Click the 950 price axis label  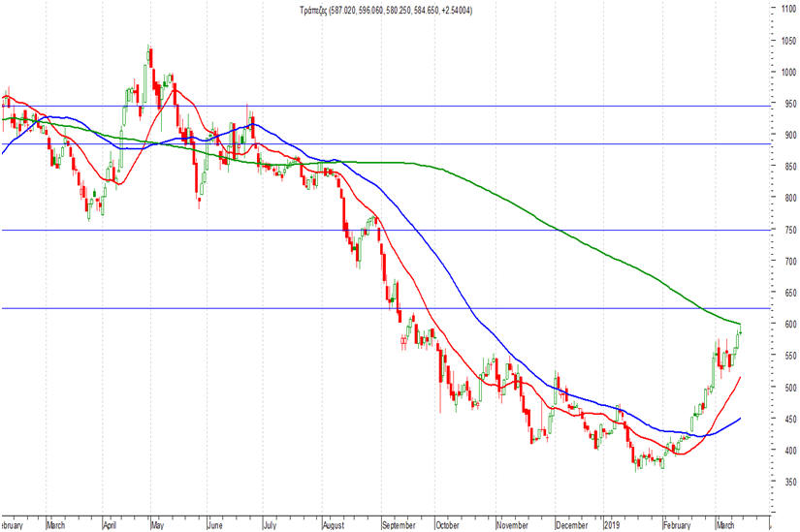pyautogui.click(x=789, y=104)
